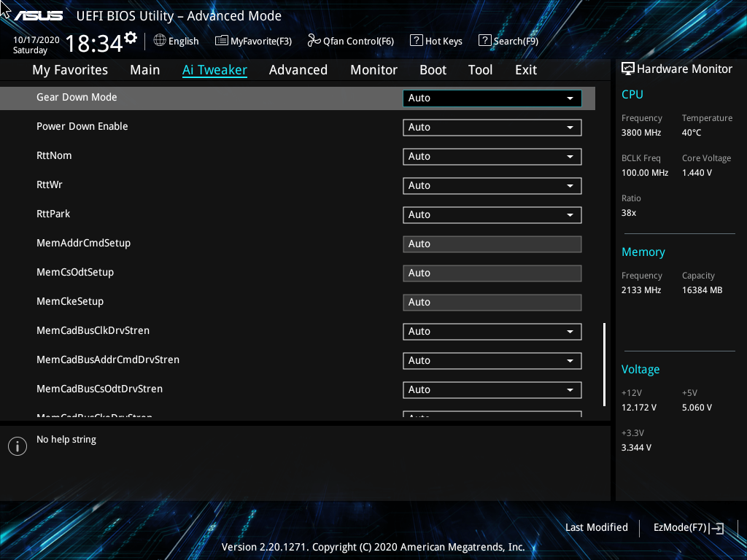
Task: Click the Search(F9) question mark icon
Action: [x=484, y=41]
